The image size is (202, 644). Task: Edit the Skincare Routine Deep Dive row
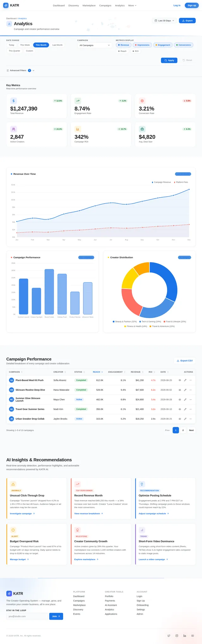tap(185, 390)
